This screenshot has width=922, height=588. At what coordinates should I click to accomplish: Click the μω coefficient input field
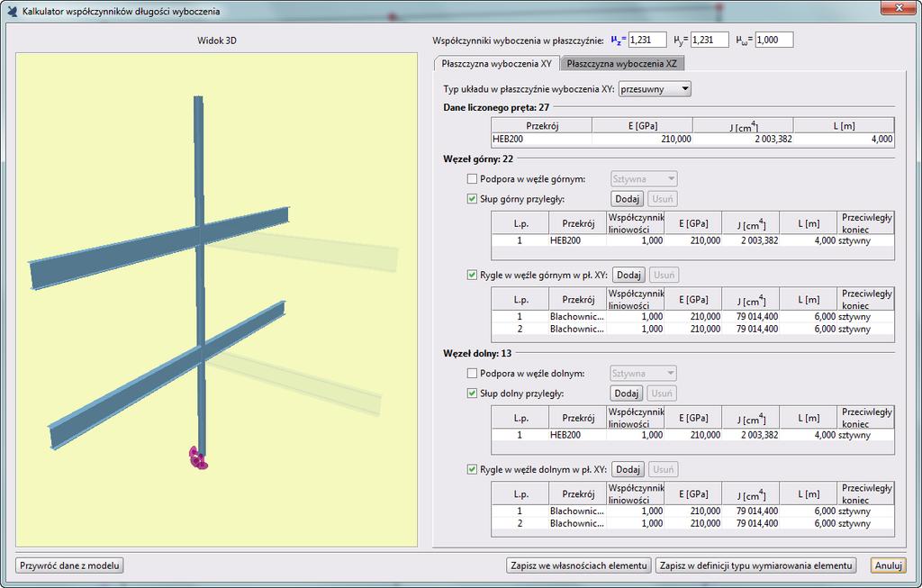[x=773, y=40]
